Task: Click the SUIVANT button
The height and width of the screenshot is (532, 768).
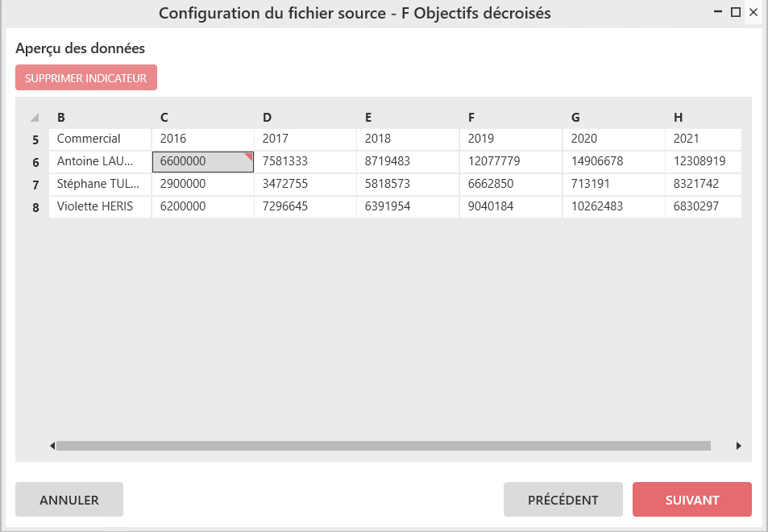Action: click(692, 499)
